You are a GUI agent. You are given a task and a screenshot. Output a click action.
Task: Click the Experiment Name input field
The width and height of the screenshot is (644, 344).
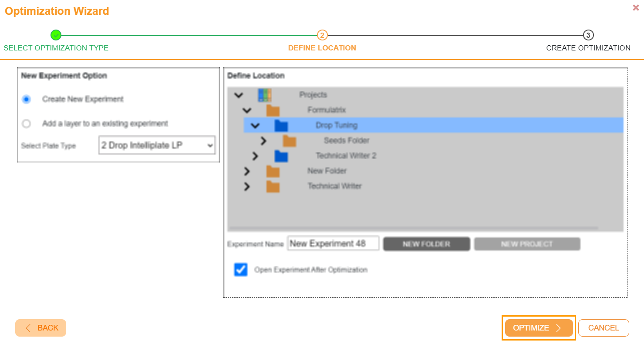333,244
